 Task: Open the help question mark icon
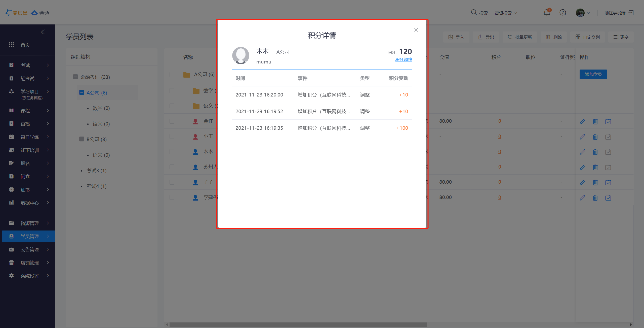click(563, 13)
